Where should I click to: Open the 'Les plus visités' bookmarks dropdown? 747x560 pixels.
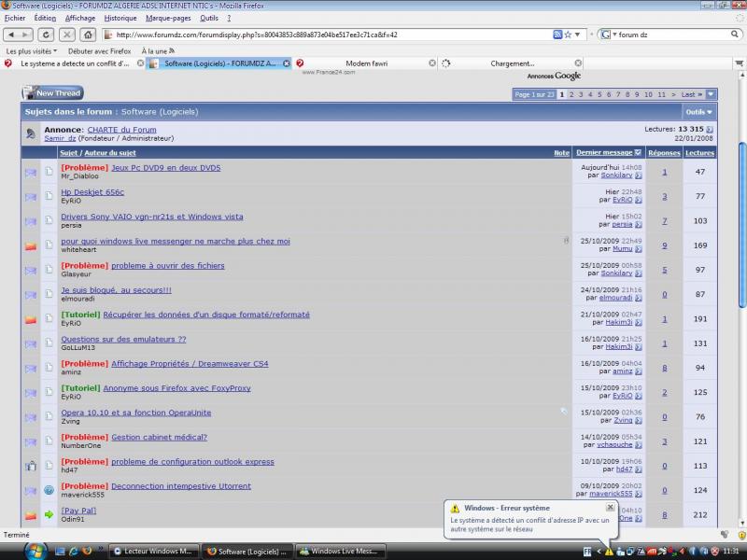click(32, 50)
